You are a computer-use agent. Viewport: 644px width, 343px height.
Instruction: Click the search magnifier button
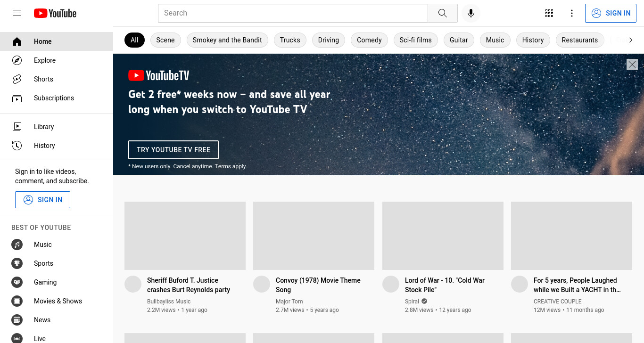coord(442,13)
